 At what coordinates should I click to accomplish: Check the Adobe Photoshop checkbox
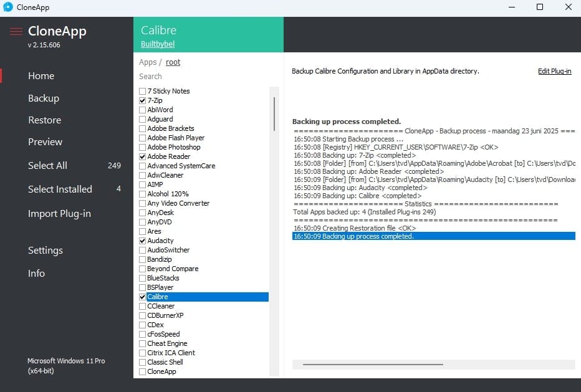tap(142, 148)
